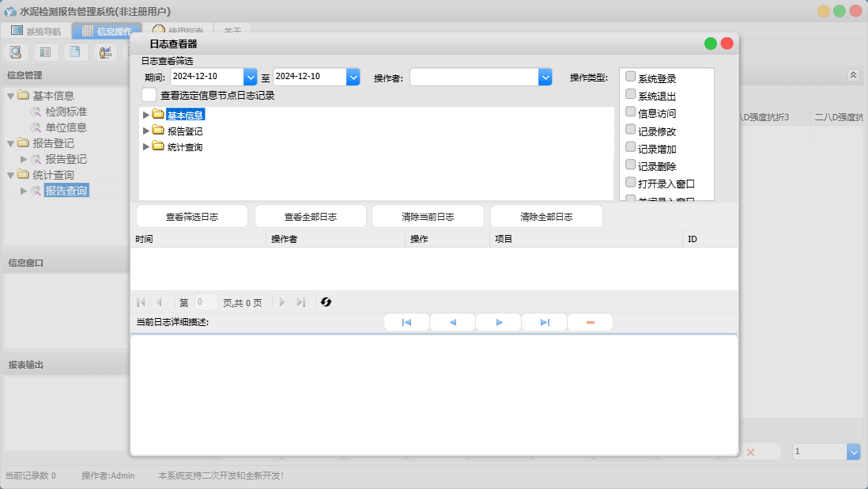Click the 查看筛选日志 button
Viewport: 868px width, 489px height.
tap(192, 217)
